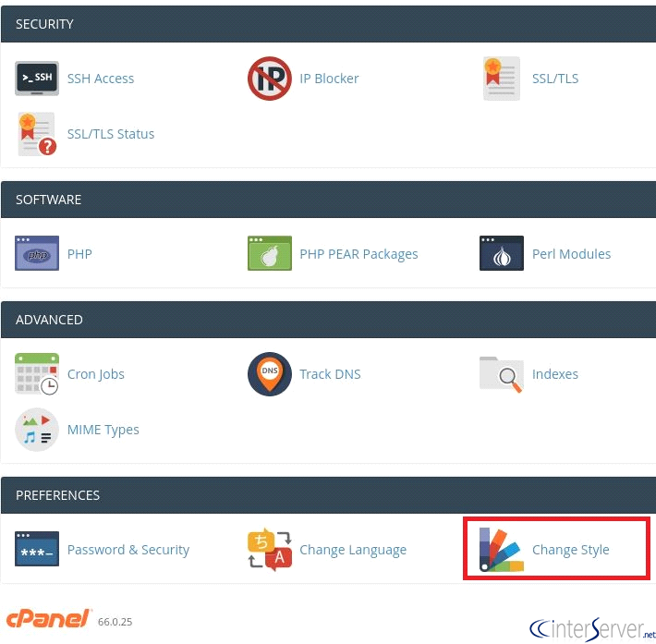Screen dimensions: 656x644
Task: Click the Password & Security icon
Action: click(37, 550)
